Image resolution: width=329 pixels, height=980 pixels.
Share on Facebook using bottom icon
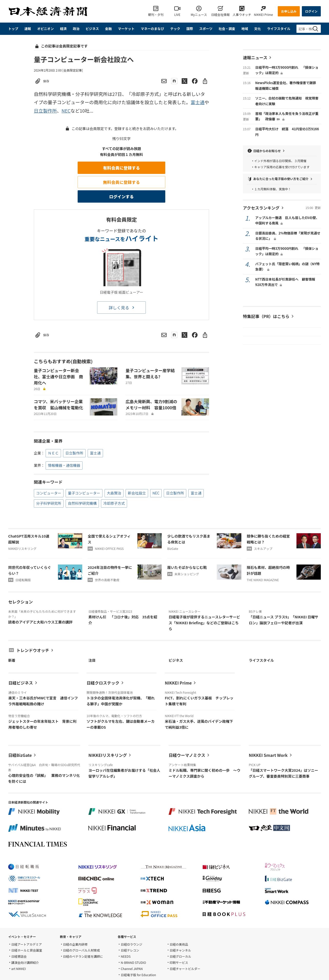[194, 335]
